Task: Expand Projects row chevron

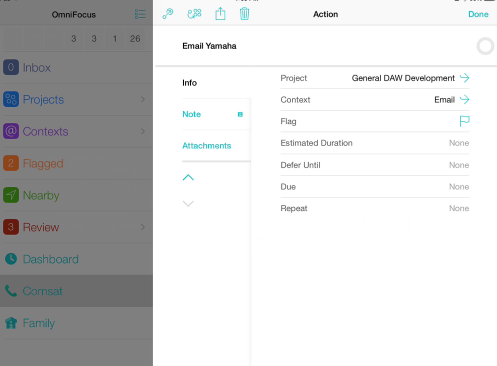Action: click(x=143, y=99)
